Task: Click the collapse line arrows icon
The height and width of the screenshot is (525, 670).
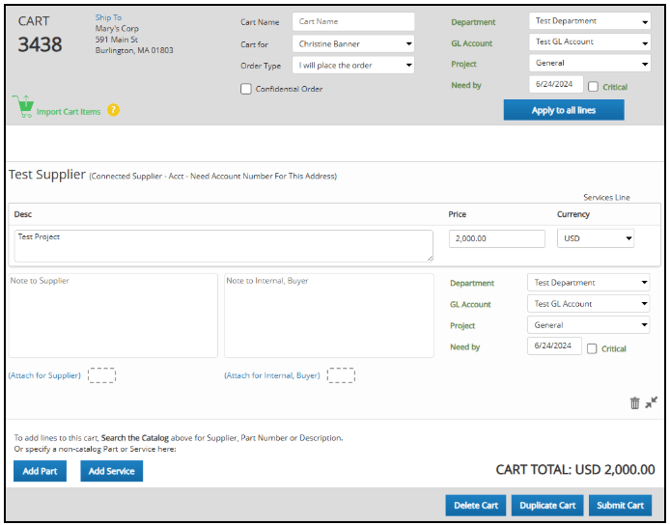Action: tap(651, 403)
